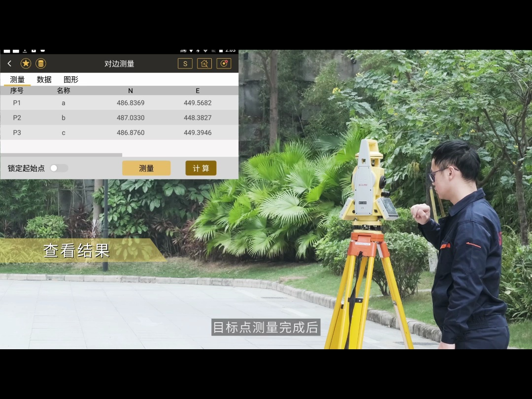Click the N column header
The width and height of the screenshot is (532, 399).
point(131,91)
